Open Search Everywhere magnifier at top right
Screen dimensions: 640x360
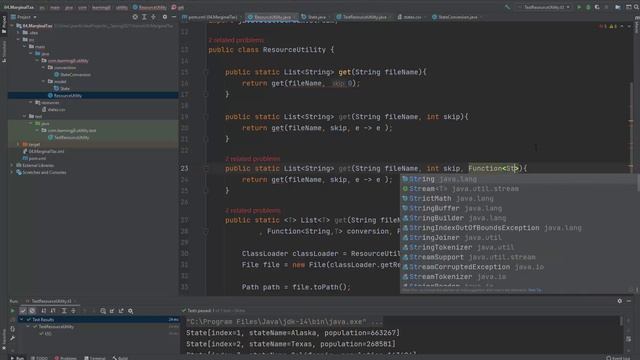[x=637, y=7]
